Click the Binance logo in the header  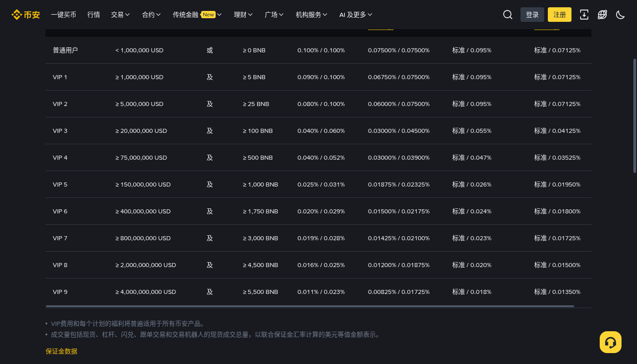click(25, 15)
